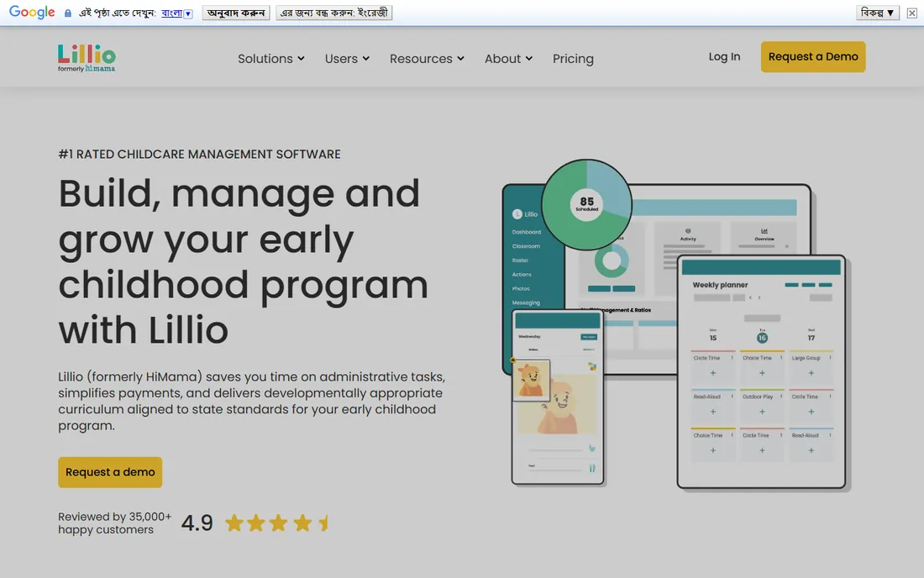Click the Overview card icon in mockup
Image resolution: width=924 pixels, height=578 pixels.
point(764,231)
